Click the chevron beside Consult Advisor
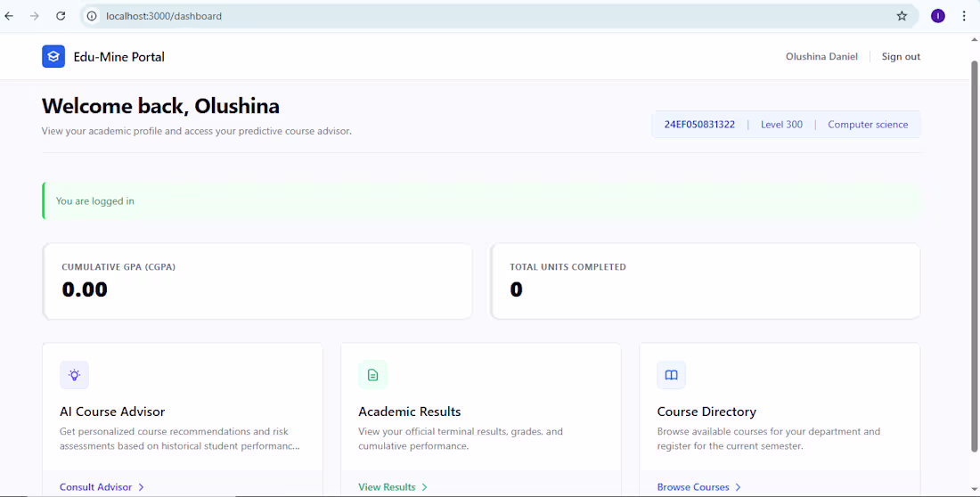This screenshot has width=980, height=497. (142, 487)
